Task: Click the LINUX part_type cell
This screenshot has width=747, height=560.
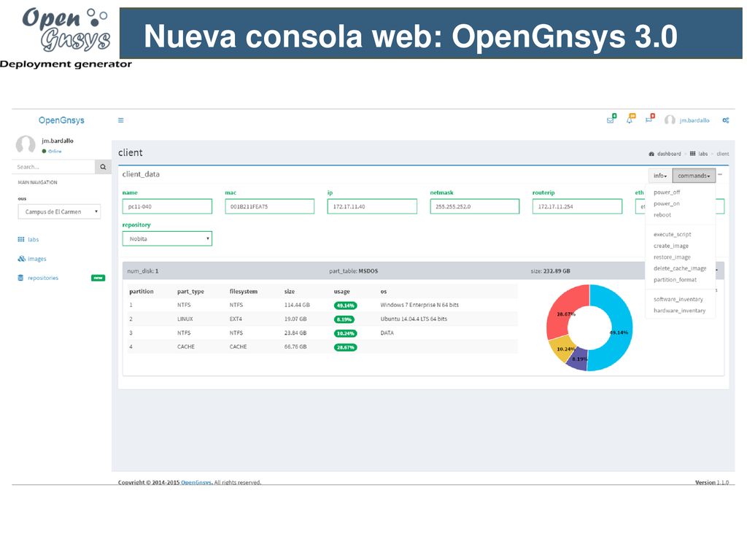Action: [185, 319]
